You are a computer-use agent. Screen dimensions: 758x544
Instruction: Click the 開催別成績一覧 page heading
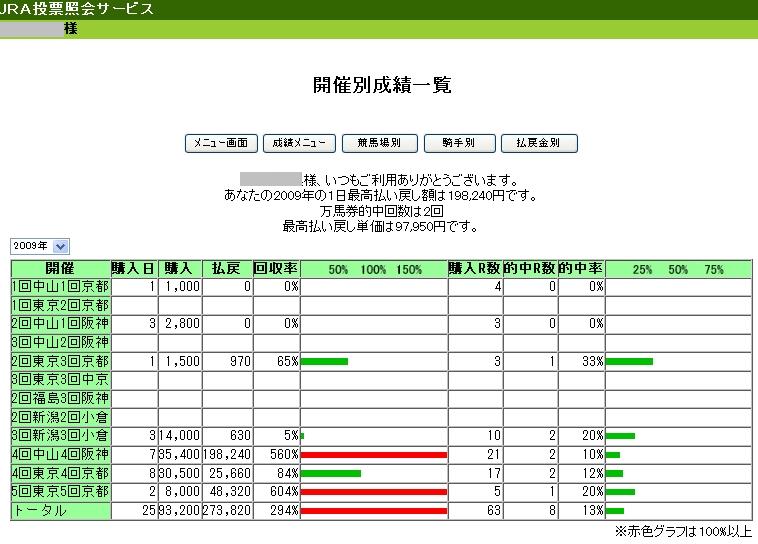[x=382, y=85]
